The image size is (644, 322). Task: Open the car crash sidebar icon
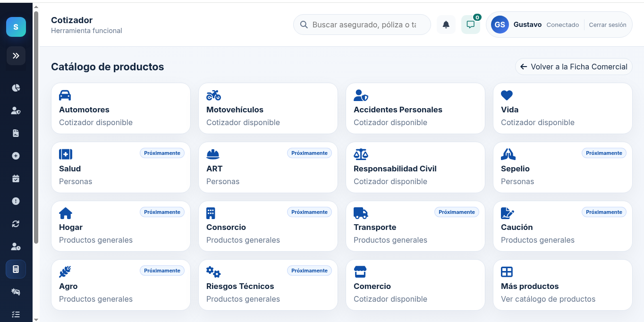(16, 292)
